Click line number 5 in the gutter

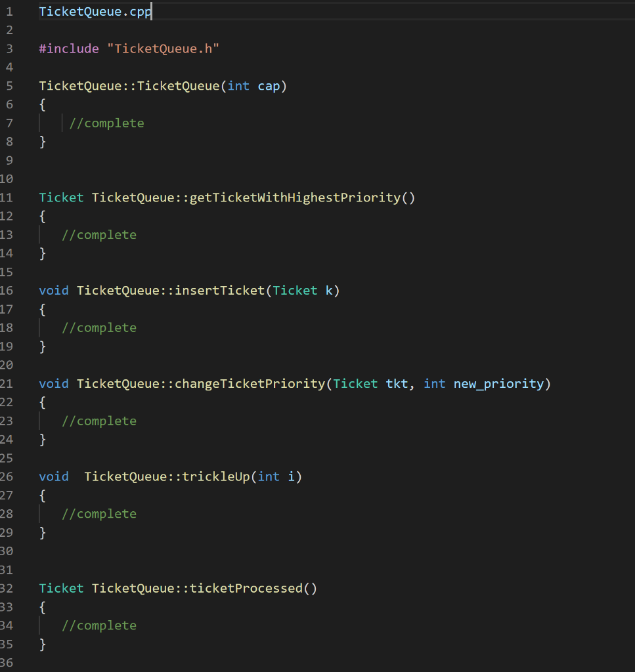pyautogui.click(x=9, y=86)
